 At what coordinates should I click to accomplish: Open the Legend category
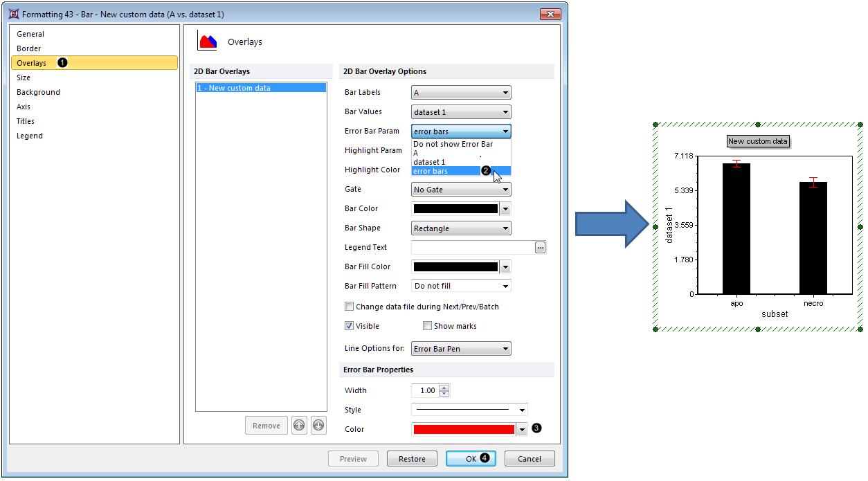point(30,136)
